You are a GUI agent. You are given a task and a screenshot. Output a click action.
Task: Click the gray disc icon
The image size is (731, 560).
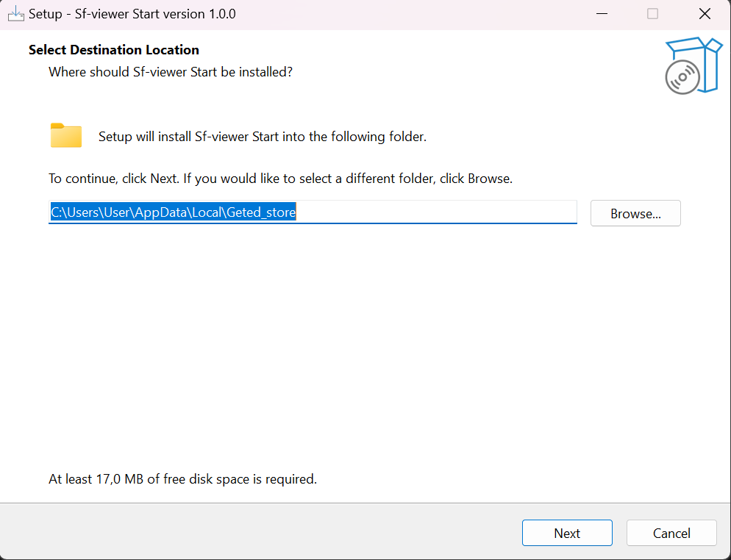pos(682,77)
